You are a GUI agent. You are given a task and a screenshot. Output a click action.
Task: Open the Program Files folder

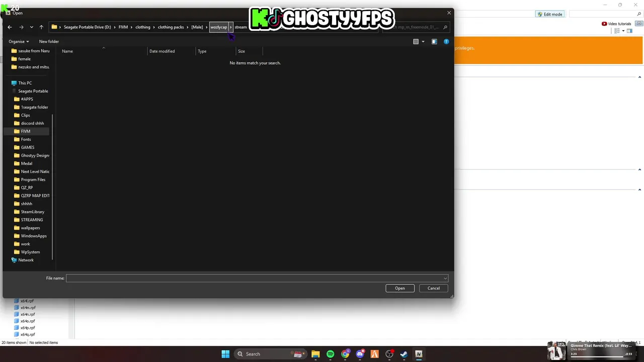(x=30, y=179)
